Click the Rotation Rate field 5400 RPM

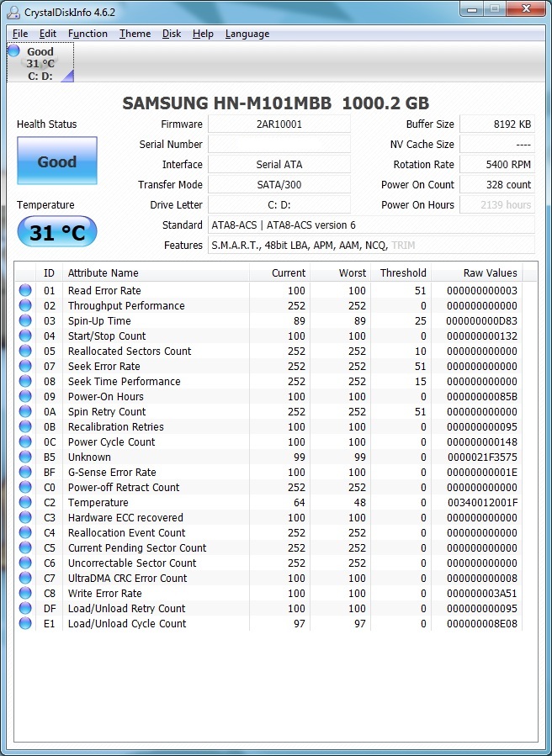point(497,165)
